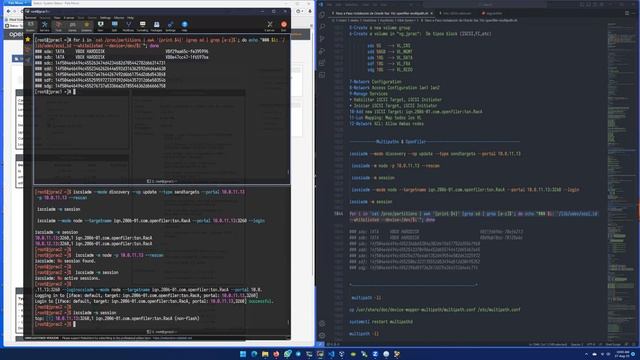Open Sessions star icon in MobaXterm toolbar

point(86,26)
